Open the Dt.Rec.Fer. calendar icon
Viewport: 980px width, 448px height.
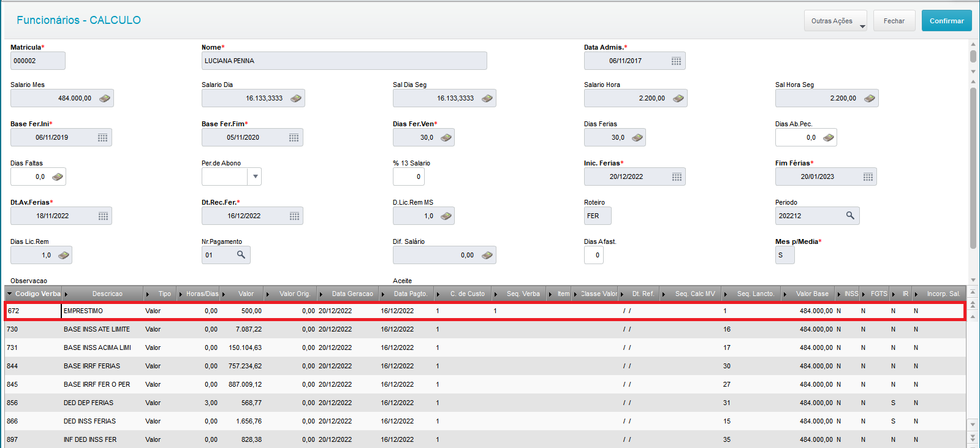click(x=294, y=216)
